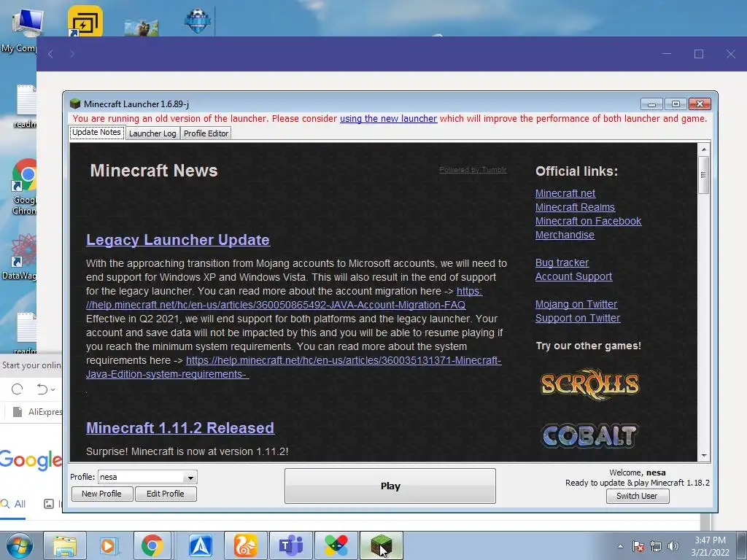The image size is (747, 560).
Task: Open Action Center flag tray icon
Action: [x=638, y=546]
